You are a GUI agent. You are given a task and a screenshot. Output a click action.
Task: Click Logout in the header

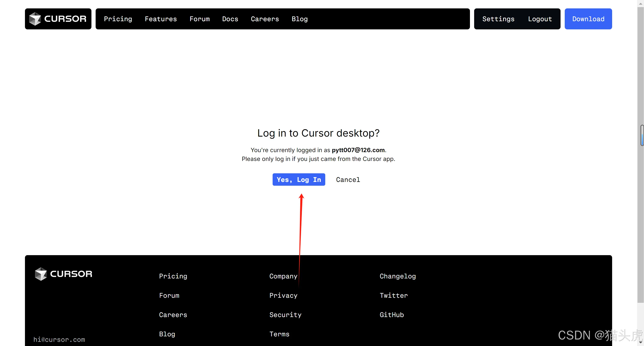tap(540, 19)
